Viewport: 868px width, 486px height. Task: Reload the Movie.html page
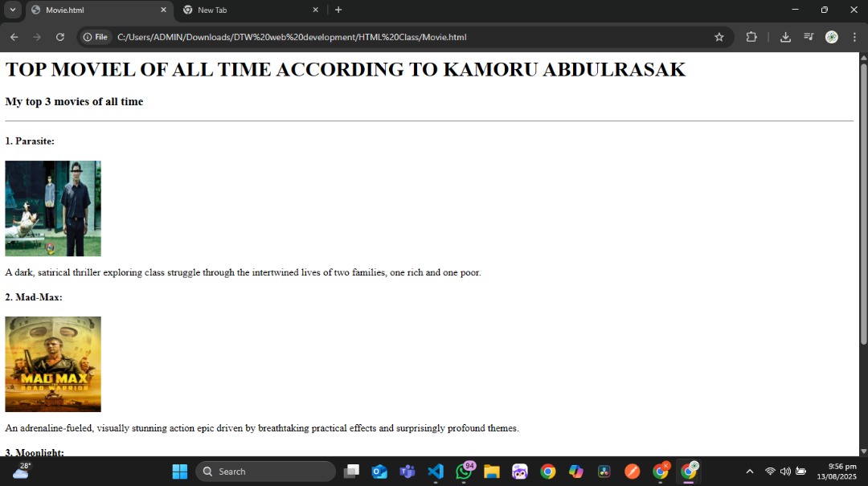pyautogui.click(x=59, y=37)
